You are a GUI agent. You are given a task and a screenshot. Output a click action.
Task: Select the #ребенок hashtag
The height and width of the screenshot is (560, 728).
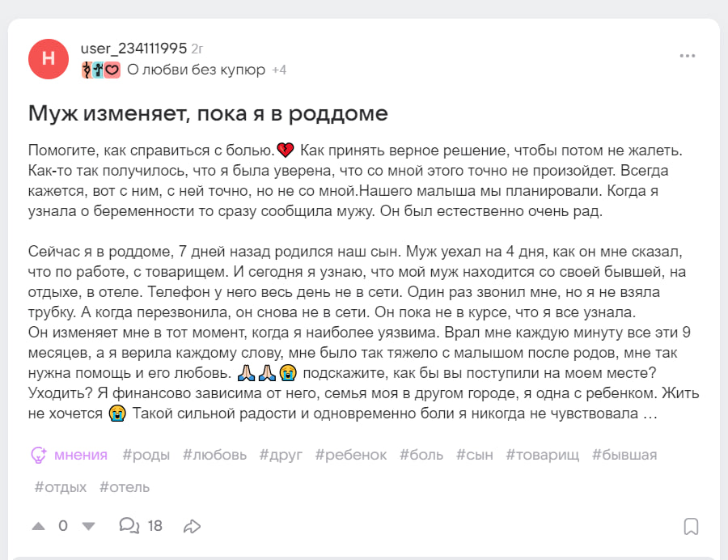(351, 455)
